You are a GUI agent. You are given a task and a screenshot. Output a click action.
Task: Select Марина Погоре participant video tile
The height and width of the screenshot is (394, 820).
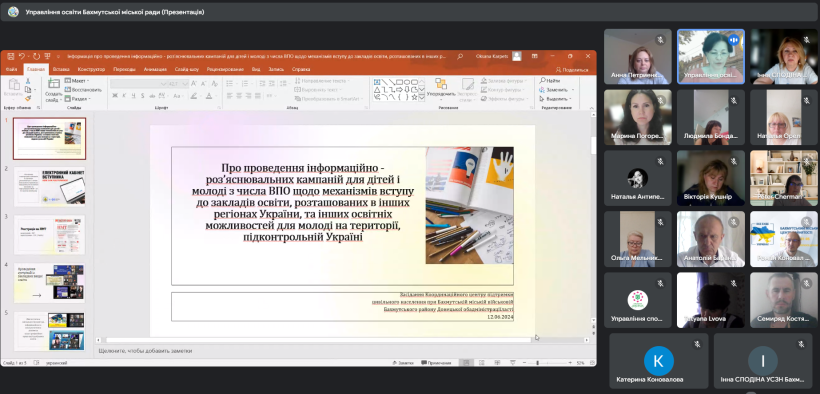click(637, 117)
